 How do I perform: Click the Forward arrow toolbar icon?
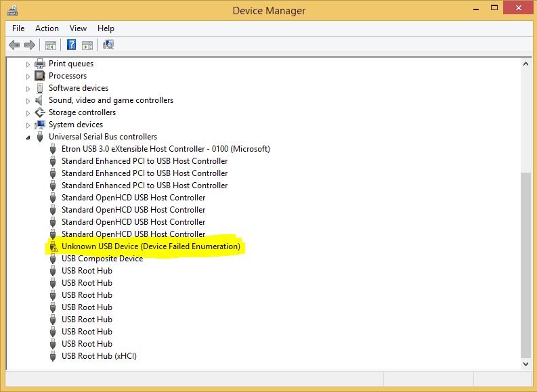30,45
